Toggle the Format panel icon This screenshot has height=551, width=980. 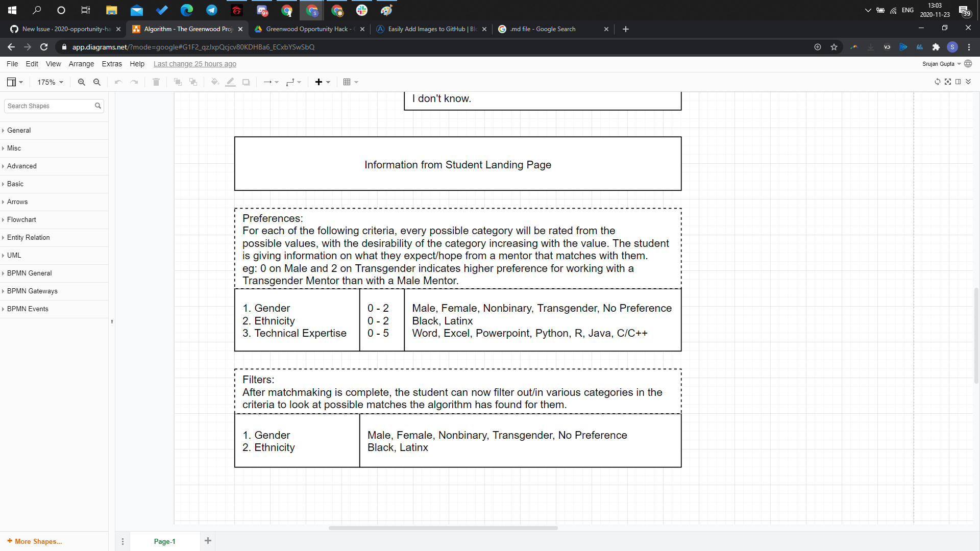958,82
